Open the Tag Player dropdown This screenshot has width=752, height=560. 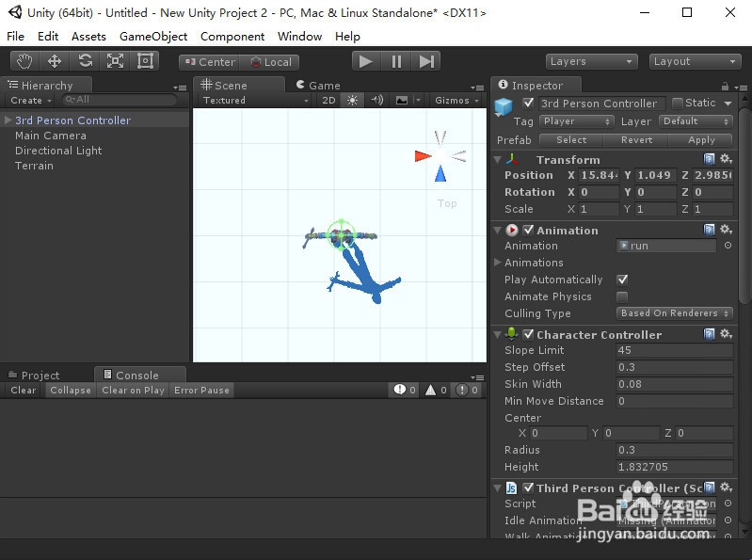576,121
